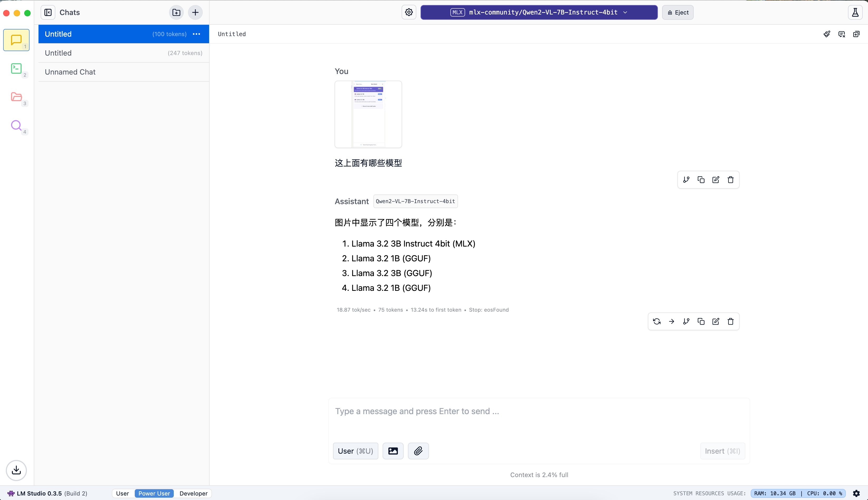Switch to Developer mode
The height and width of the screenshot is (500, 868).
tap(194, 493)
